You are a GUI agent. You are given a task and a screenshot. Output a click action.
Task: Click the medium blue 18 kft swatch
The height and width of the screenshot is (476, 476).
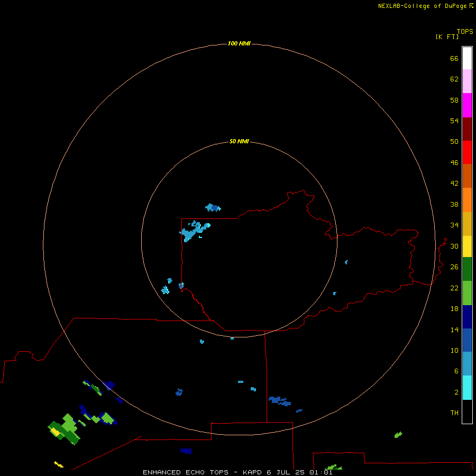[x=467, y=340]
